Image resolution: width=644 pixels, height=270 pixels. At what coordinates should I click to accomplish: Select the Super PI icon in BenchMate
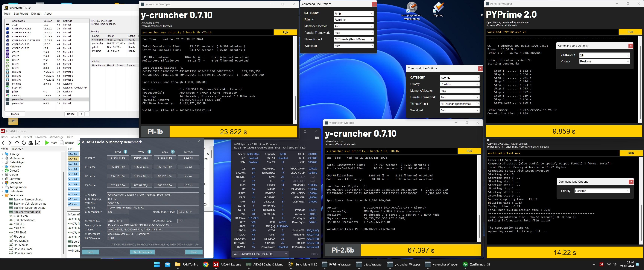(7, 88)
